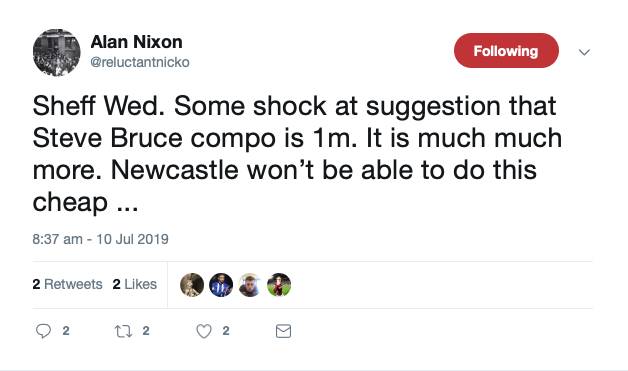Screen dimensions: 628x371
Task: Click the tweet text about Steve Bruce compo
Action: coord(297,154)
